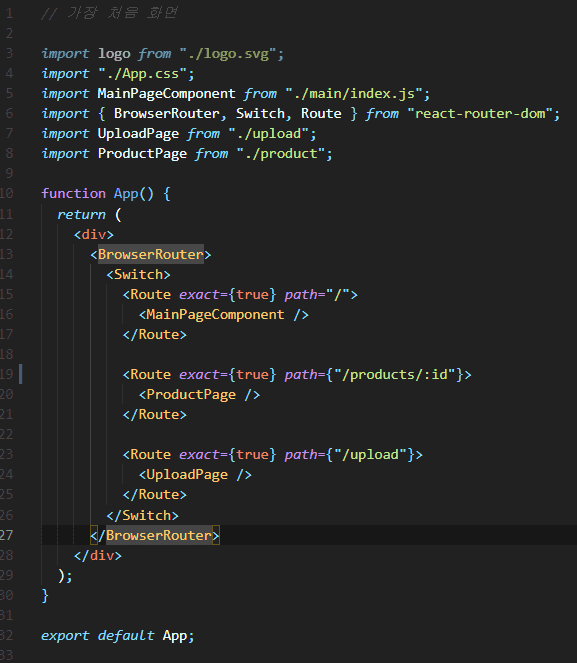Click the "react-router-dom" module string
577x663 pixels.
(480, 113)
